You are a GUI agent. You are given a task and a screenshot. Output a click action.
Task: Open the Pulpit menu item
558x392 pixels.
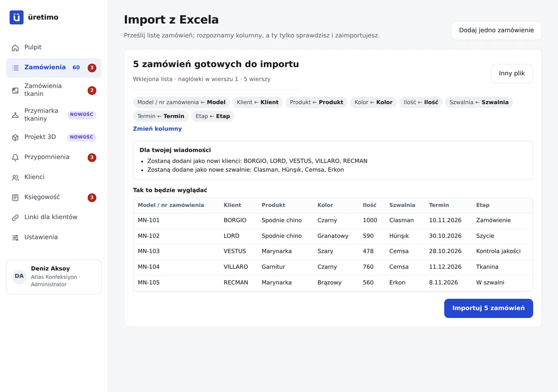[54, 48]
